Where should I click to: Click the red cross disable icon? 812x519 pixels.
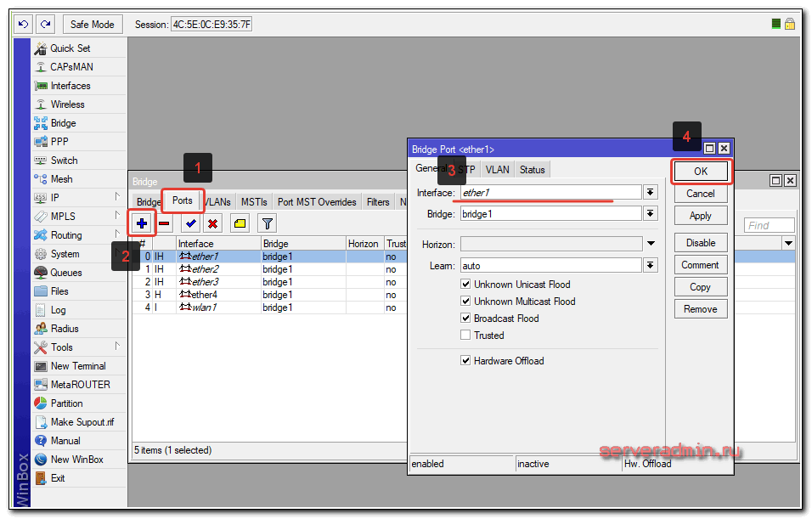pos(213,224)
